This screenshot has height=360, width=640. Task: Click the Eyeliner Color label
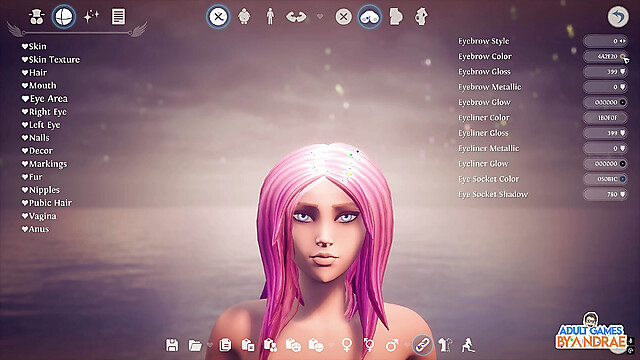(484, 118)
